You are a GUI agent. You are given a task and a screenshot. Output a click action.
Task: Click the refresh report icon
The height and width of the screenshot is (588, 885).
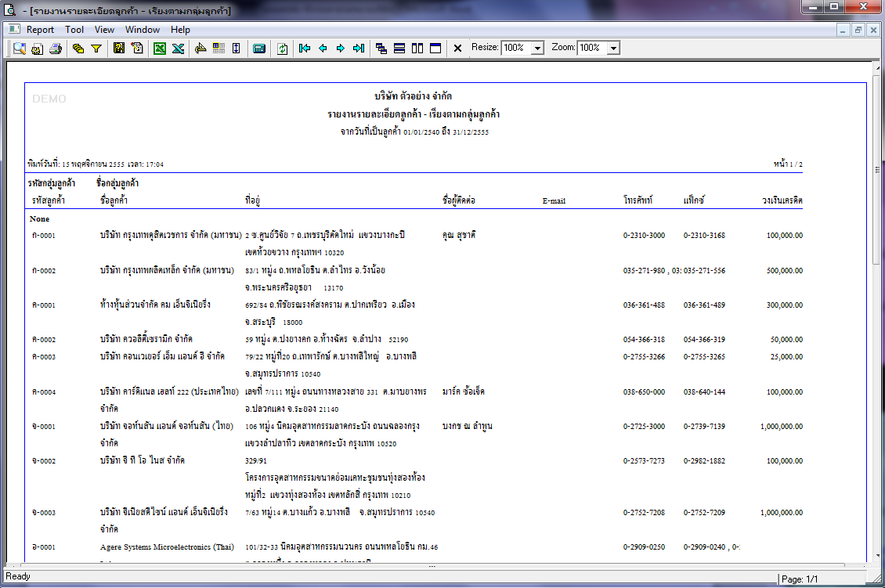click(x=282, y=49)
